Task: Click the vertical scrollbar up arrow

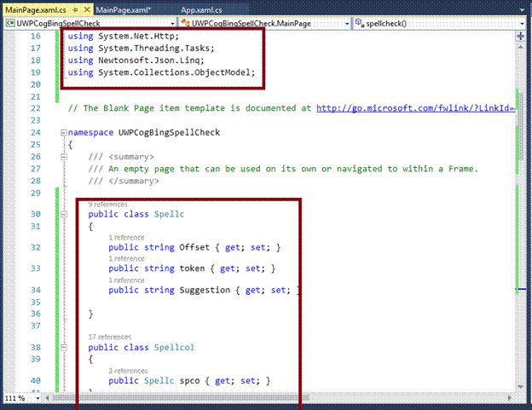Action: (x=520, y=47)
